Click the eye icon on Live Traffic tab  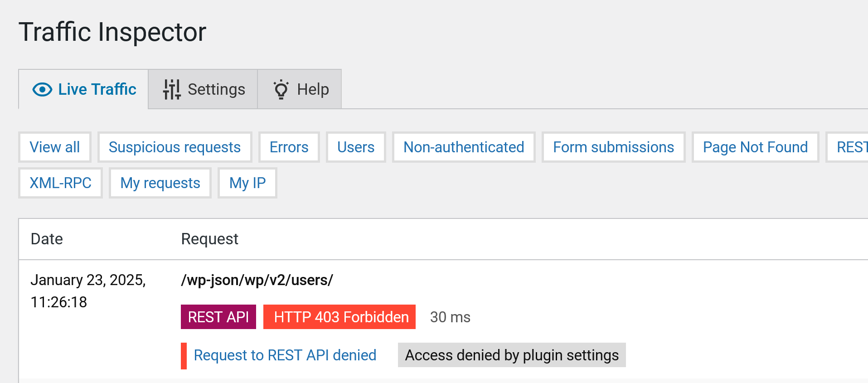42,90
